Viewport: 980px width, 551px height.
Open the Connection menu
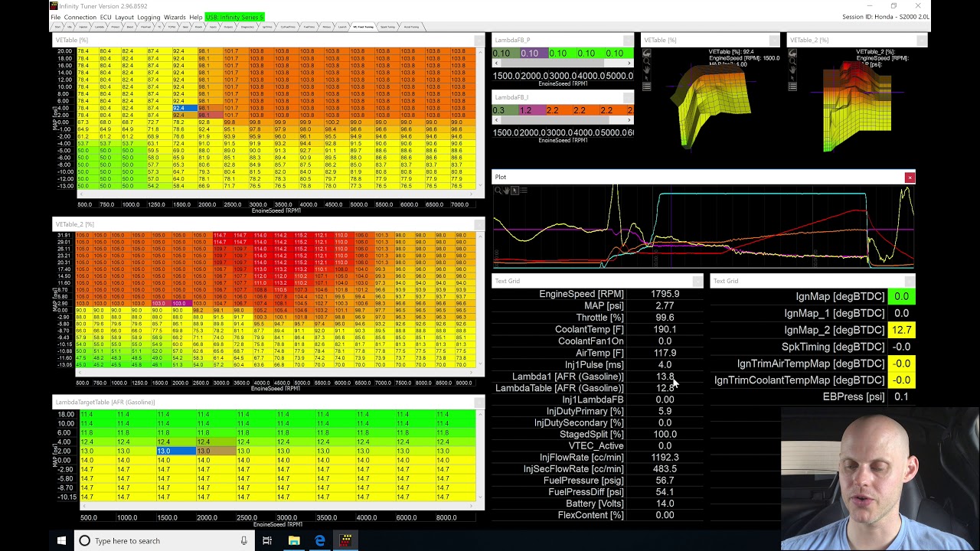(x=80, y=17)
